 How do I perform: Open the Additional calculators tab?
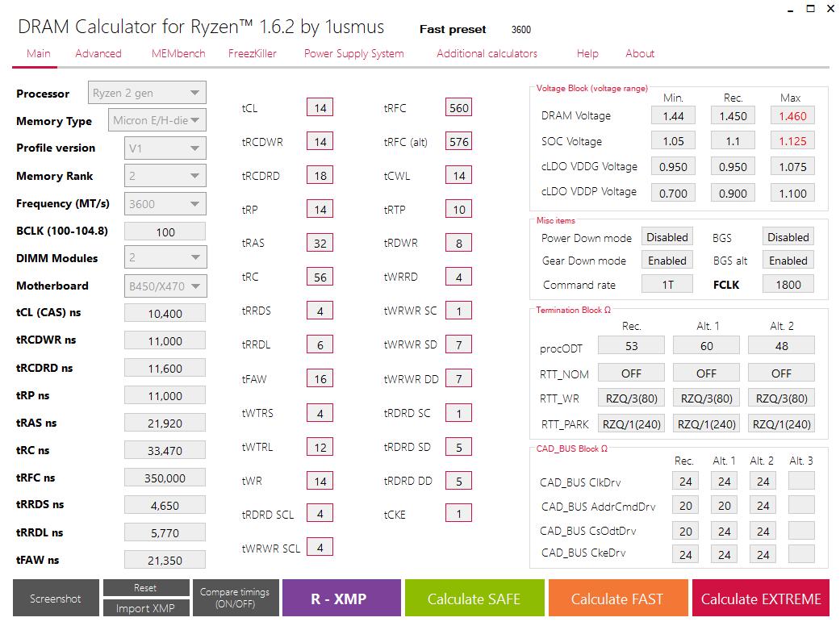point(487,53)
